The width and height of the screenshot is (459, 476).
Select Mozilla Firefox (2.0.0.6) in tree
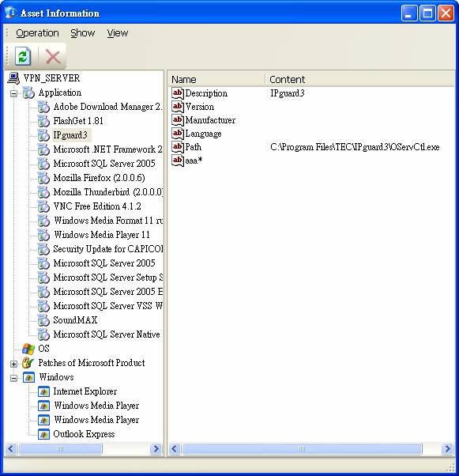(x=99, y=178)
